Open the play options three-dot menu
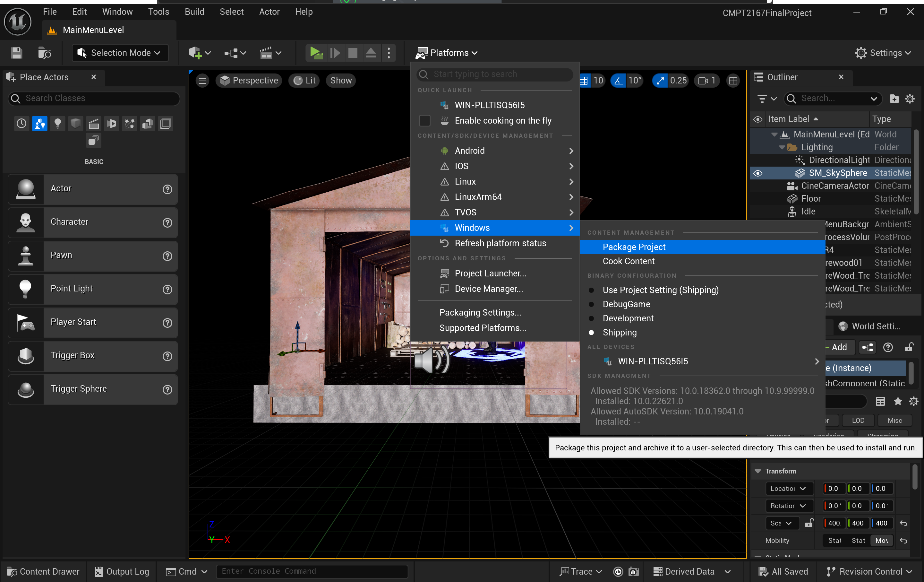924x582 pixels. [x=389, y=53]
